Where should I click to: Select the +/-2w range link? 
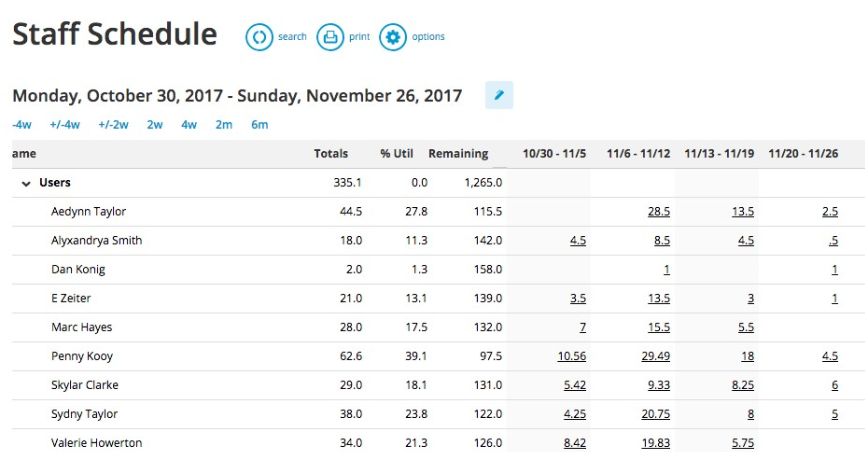click(x=113, y=125)
